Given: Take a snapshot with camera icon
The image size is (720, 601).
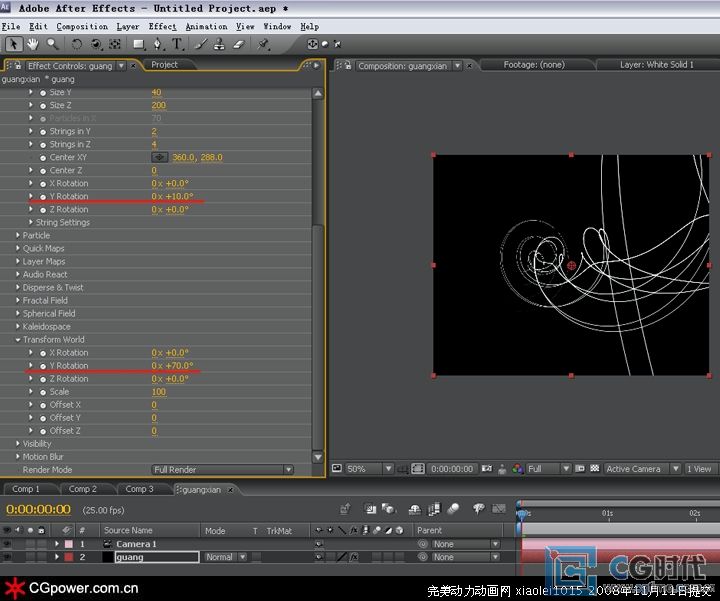Looking at the screenshot, I should (487, 469).
